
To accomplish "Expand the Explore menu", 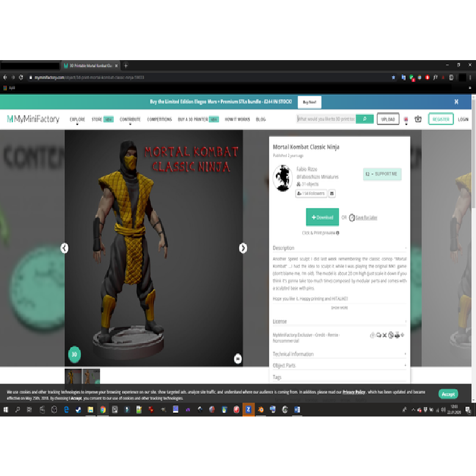I will coord(77,120).
